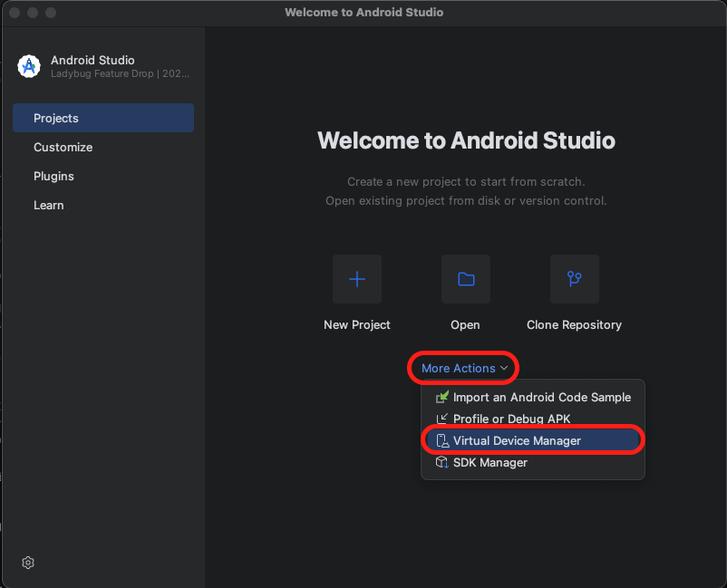Viewport: 727px width, 588px height.
Task: Minimize the Welcome window
Action: (x=33, y=13)
